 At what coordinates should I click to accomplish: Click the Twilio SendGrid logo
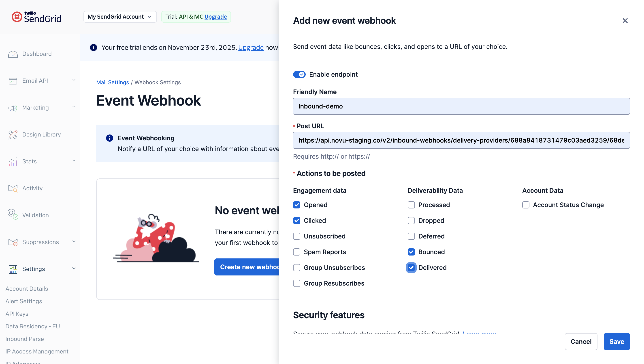[36, 17]
